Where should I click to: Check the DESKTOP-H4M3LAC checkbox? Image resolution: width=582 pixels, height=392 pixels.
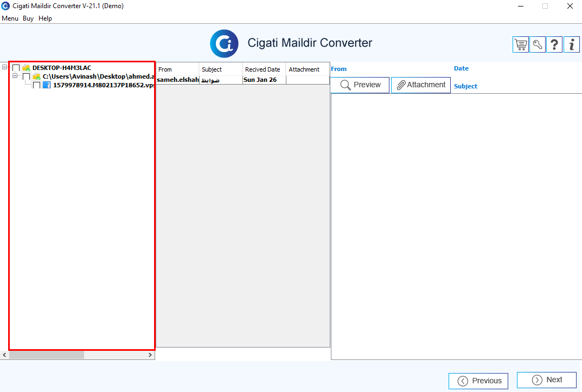pyautogui.click(x=16, y=68)
